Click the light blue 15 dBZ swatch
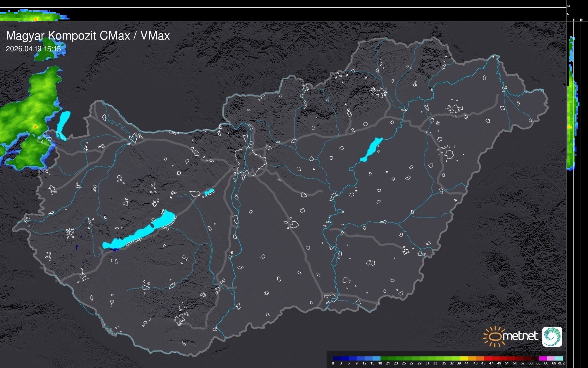 tap(376, 358)
